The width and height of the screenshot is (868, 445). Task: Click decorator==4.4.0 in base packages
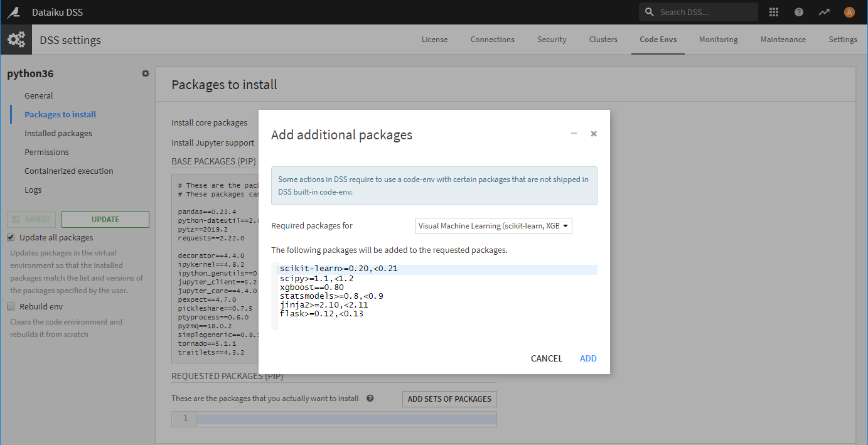click(x=211, y=256)
